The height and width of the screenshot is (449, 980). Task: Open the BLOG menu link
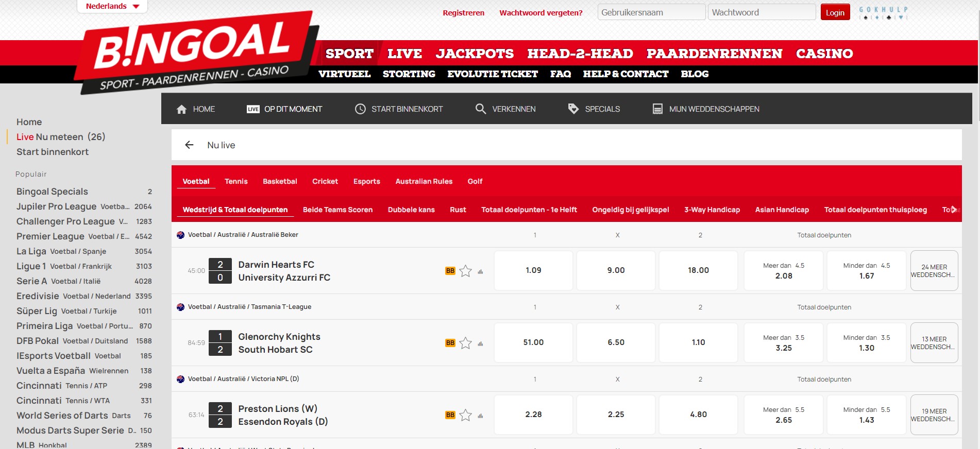[695, 74]
